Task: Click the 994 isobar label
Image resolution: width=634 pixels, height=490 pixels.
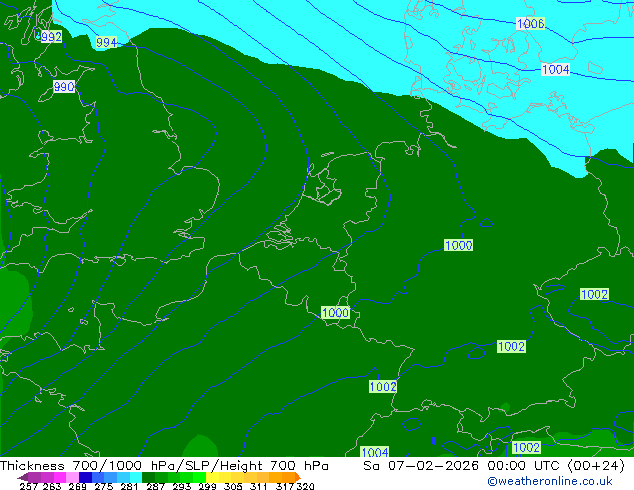Action: pyautogui.click(x=106, y=42)
